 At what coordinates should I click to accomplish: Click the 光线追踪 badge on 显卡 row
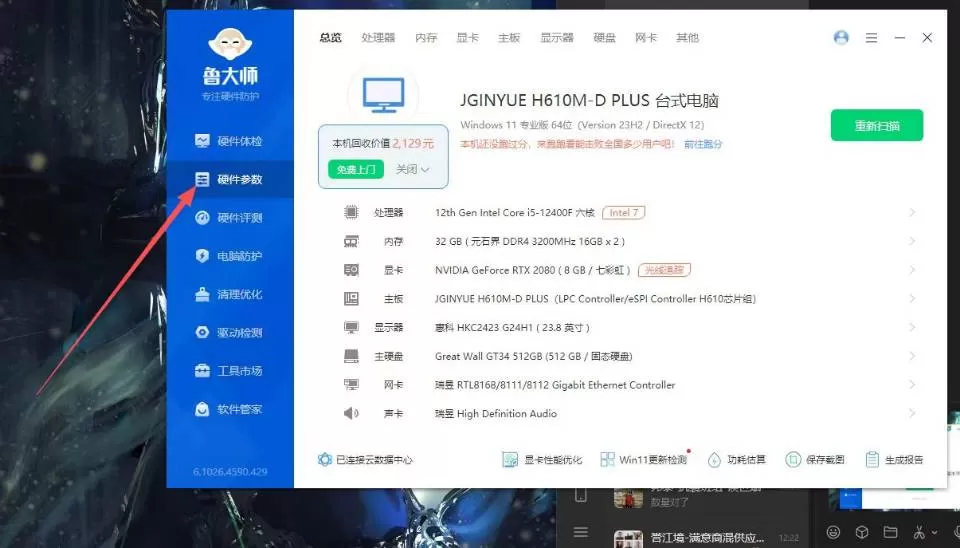pos(664,270)
